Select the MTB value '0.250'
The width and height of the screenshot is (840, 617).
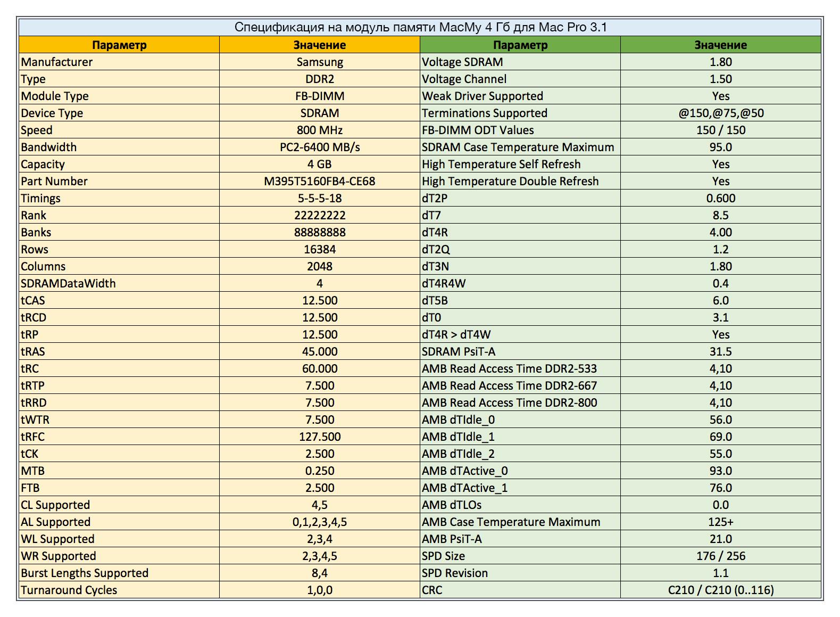click(x=320, y=471)
